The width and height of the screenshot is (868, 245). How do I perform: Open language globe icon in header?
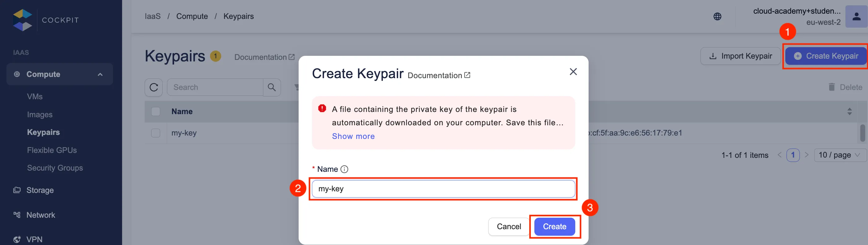717,16
